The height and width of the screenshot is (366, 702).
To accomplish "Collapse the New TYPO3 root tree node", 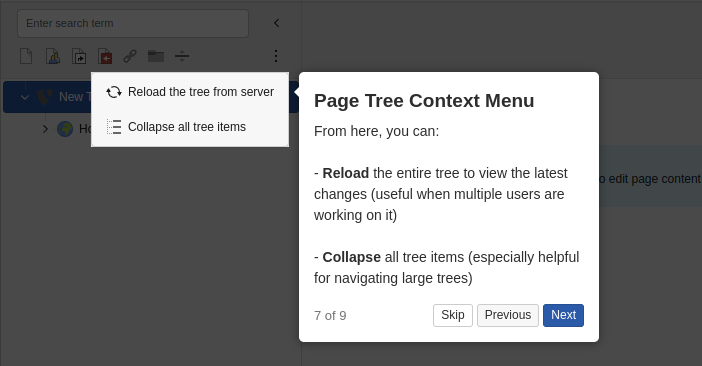I will point(25,97).
